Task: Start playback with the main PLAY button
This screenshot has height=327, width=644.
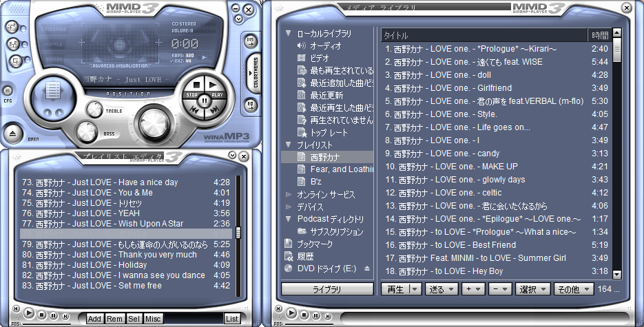Action: pyautogui.click(x=213, y=85)
